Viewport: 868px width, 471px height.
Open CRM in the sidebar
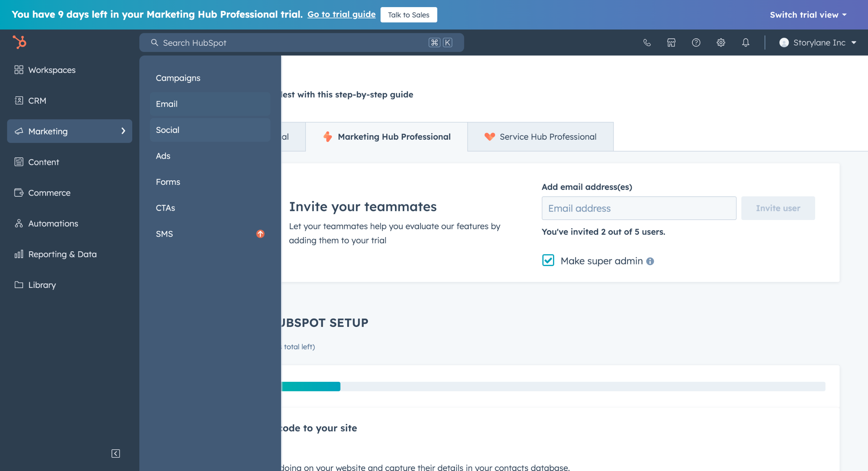point(70,101)
